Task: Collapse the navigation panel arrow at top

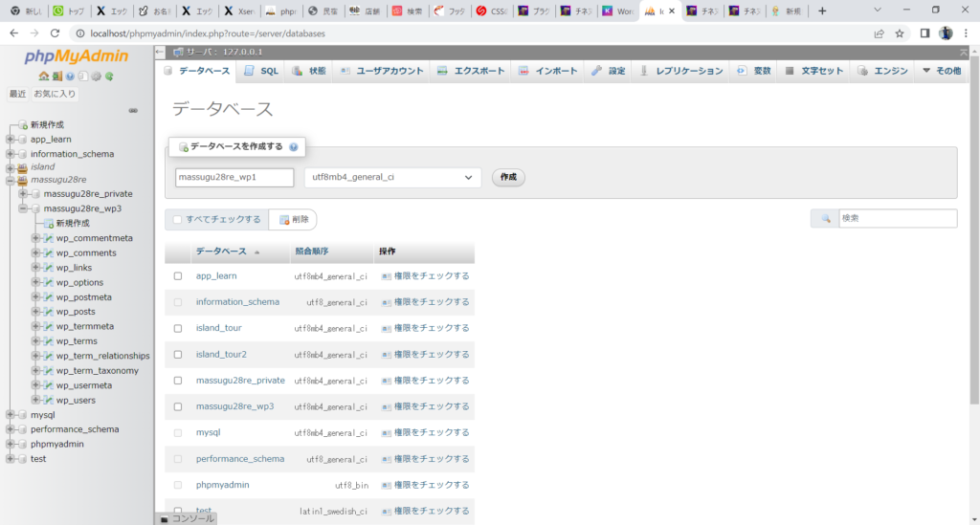Action: [x=160, y=52]
